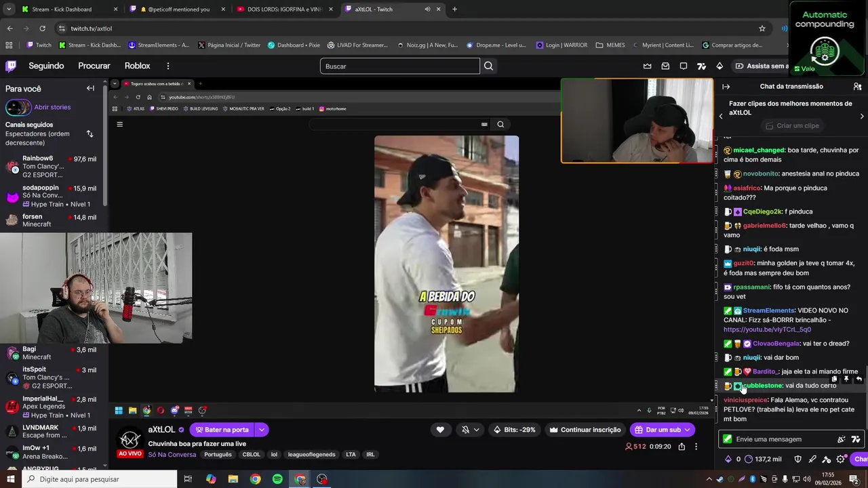Collapse the stream chat panel

click(x=726, y=86)
